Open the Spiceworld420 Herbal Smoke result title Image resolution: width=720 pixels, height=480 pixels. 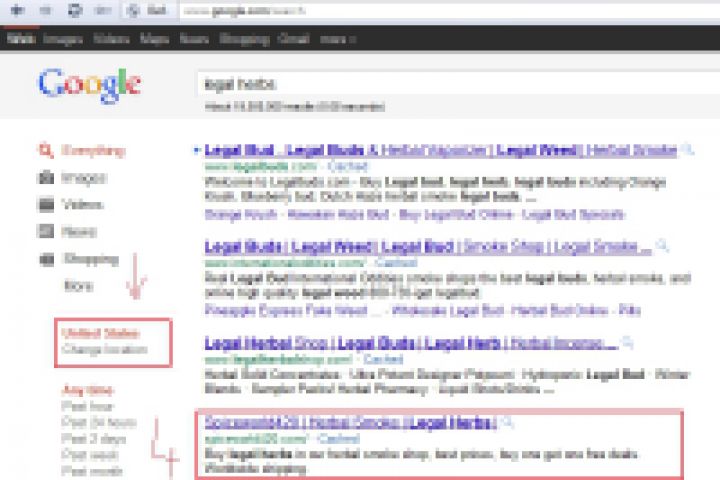tap(350, 422)
